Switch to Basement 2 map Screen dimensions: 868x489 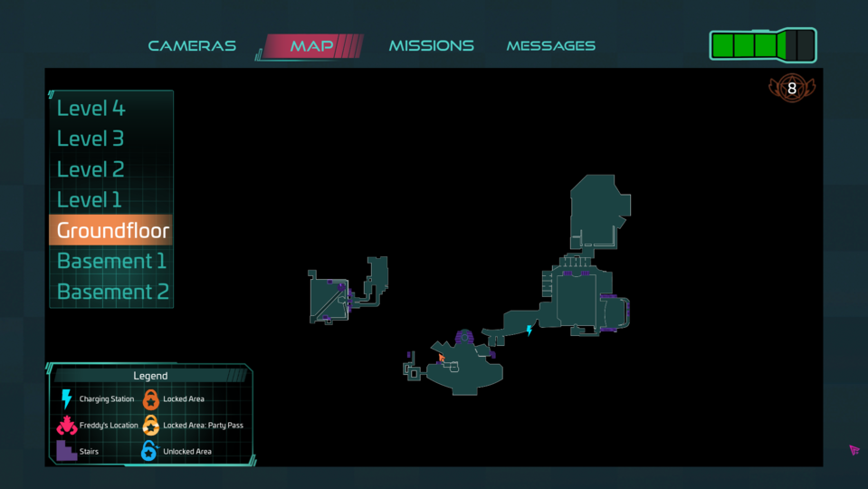pyautogui.click(x=110, y=292)
